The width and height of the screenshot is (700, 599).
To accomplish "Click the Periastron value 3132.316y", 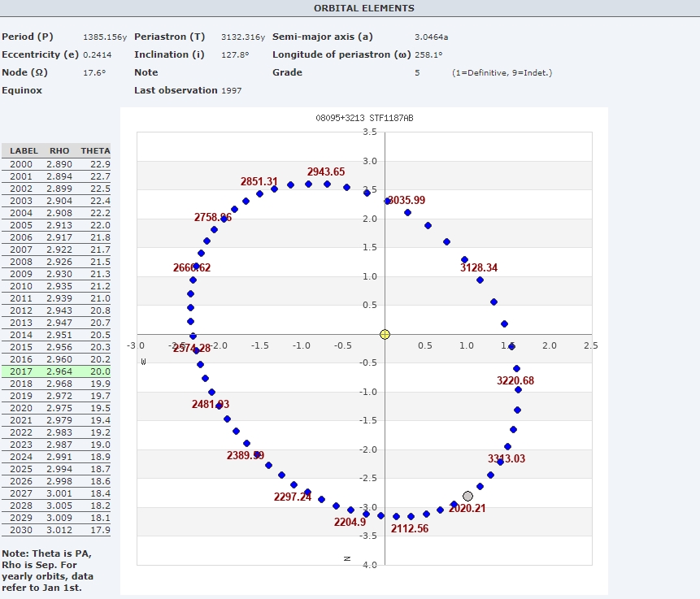I will 243,37.
